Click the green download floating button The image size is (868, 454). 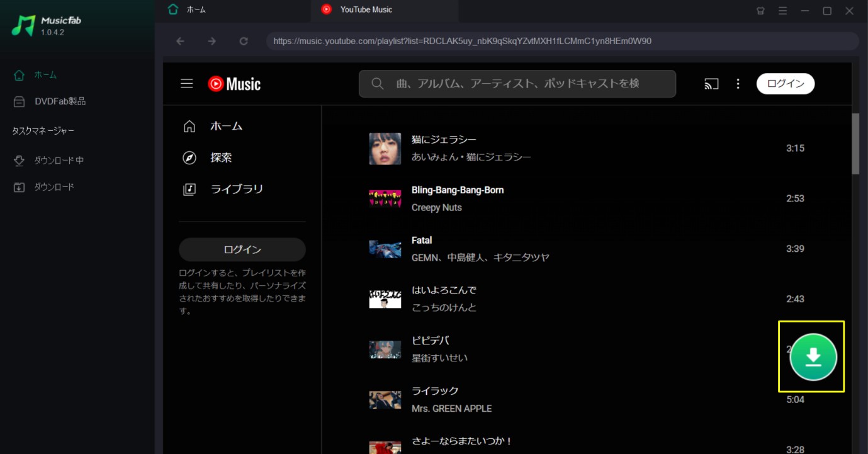pos(813,357)
